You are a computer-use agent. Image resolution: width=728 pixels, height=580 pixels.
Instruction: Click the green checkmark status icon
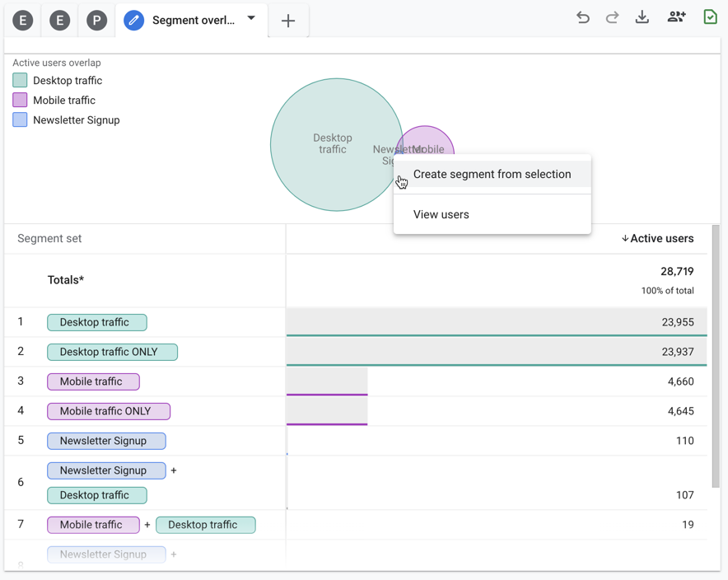pos(710,17)
